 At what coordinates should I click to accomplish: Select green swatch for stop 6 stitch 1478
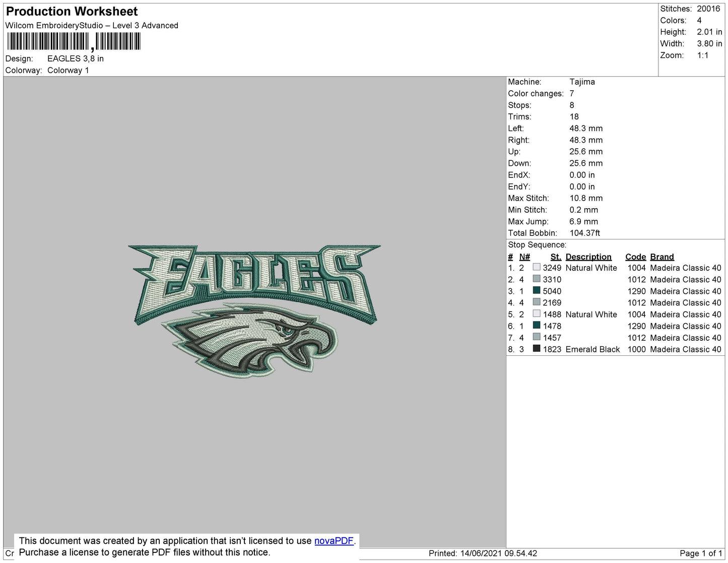[x=537, y=325]
